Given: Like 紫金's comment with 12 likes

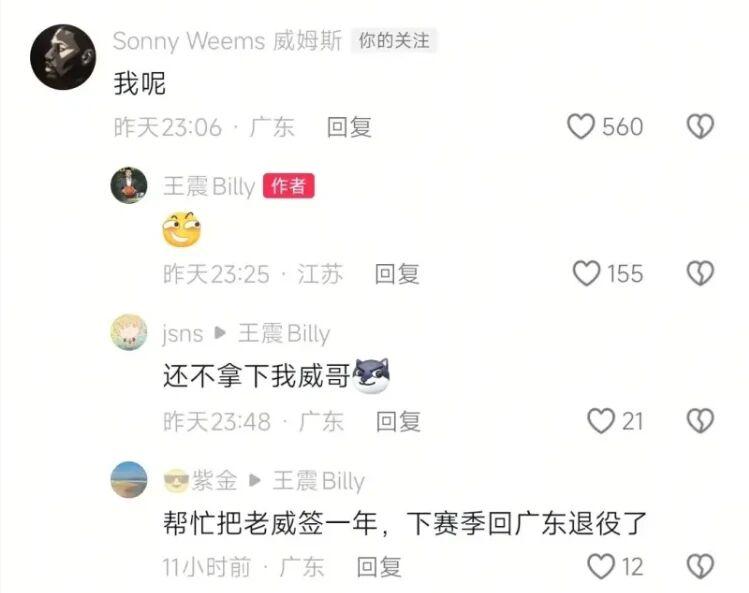Looking at the screenshot, I should (600, 566).
